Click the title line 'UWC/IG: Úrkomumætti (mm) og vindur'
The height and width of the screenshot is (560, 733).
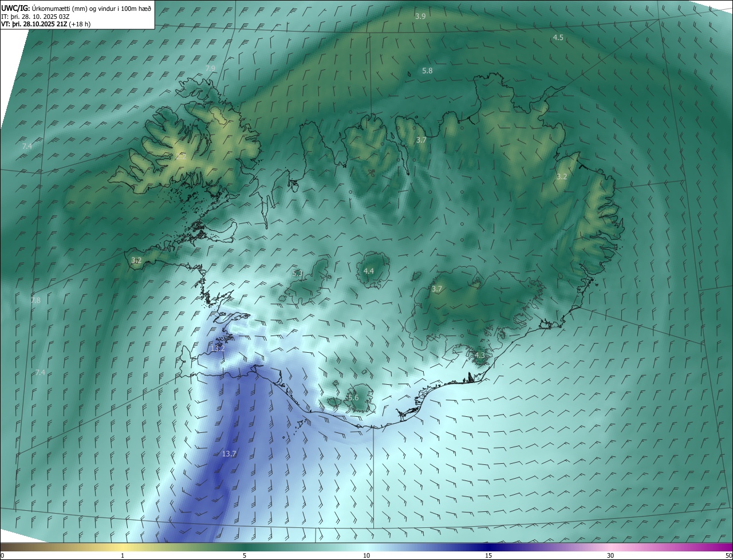tap(76, 8)
